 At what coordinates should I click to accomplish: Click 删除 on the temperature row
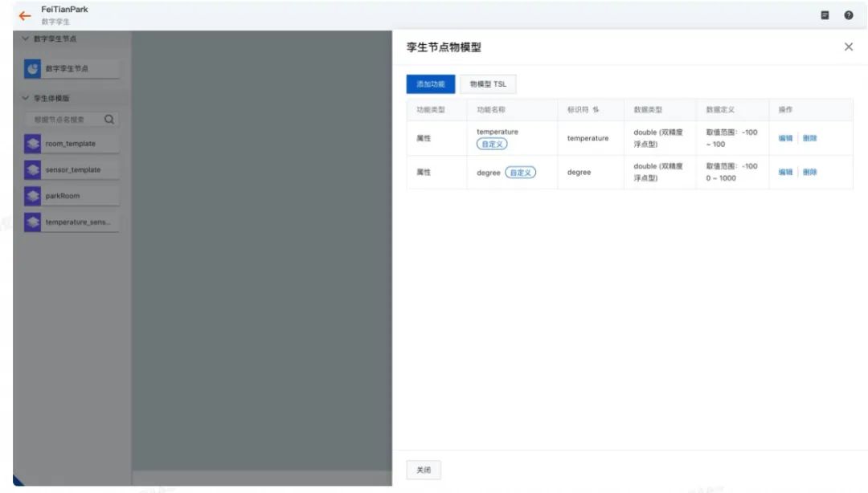point(809,137)
